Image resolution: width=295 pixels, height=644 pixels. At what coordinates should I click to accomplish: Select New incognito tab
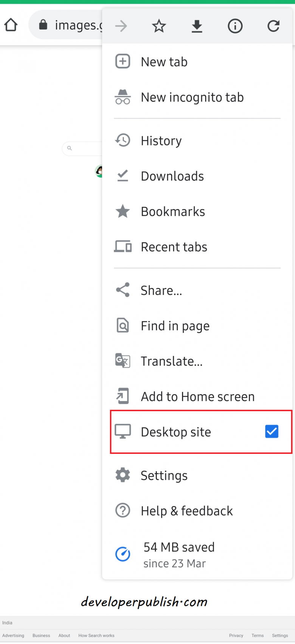pyautogui.click(x=192, y=97)
